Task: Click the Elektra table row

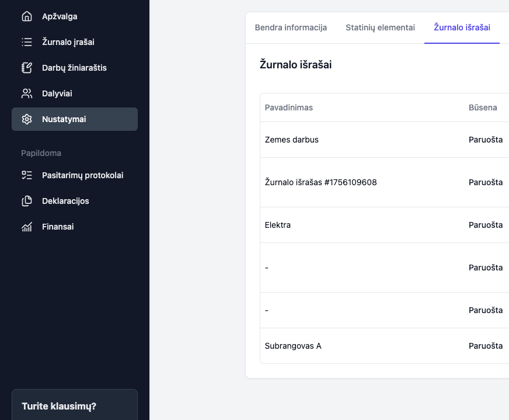Action: tap(278, 225)
